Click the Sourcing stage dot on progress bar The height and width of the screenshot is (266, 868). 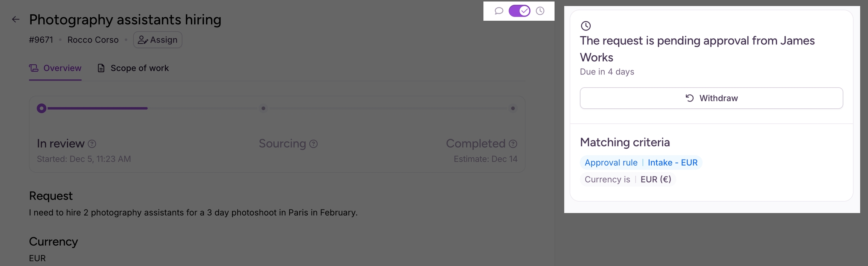click(x=263, y=108)
